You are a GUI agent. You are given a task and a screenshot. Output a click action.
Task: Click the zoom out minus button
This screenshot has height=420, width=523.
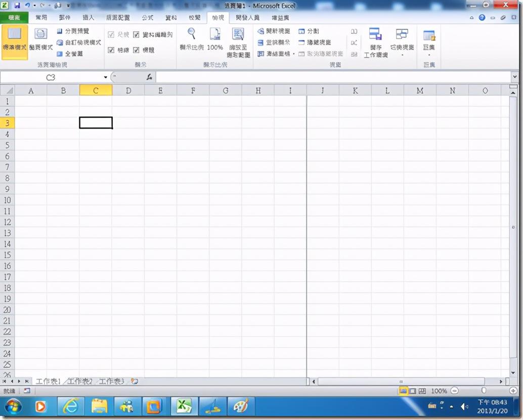[x=455, y=390]
